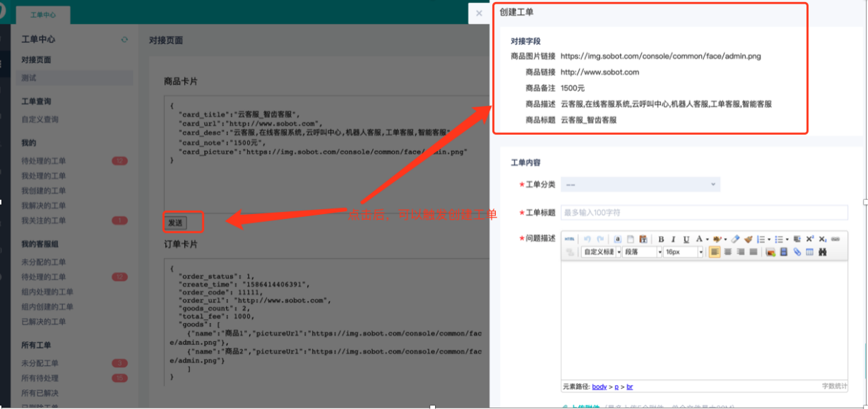
Task: Insert a numbered list in the editor
Action: [761, 239]
